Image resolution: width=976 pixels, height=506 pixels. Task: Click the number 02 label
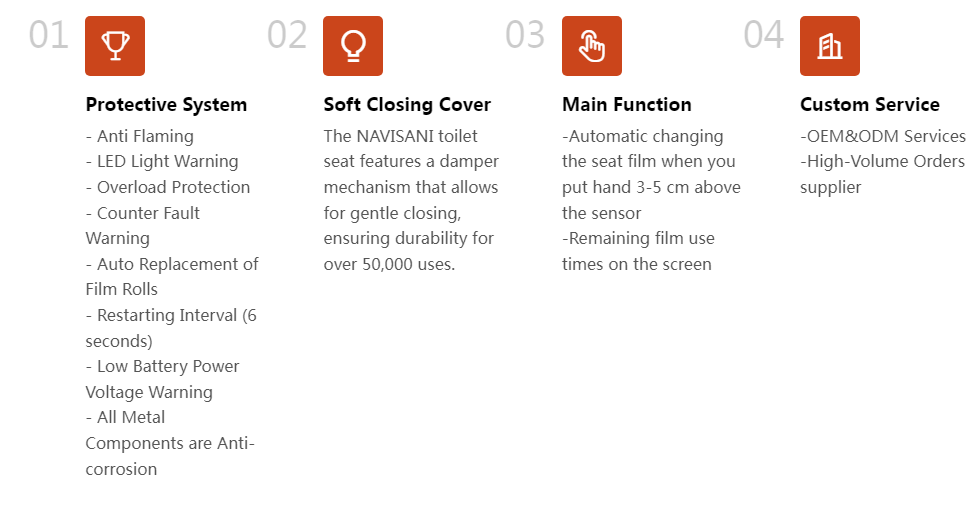tap(287, 35)
